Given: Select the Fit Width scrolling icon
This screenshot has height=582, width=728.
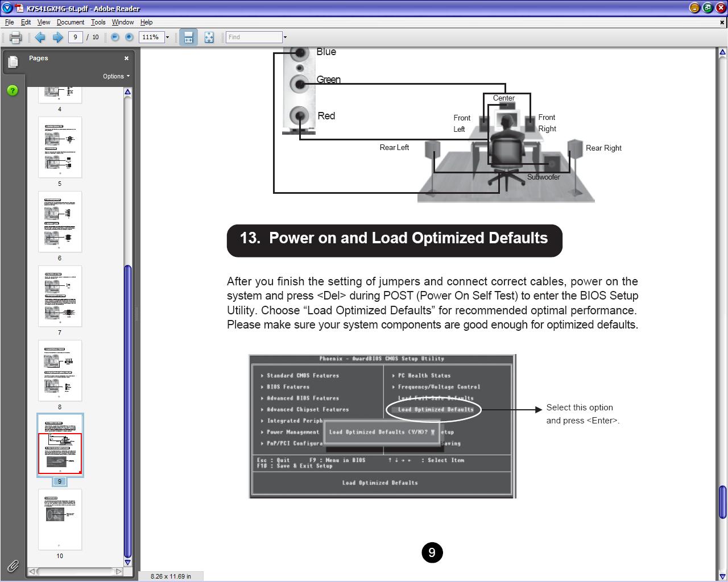Looking at the screenshot, I should click(x=188, y=37).
